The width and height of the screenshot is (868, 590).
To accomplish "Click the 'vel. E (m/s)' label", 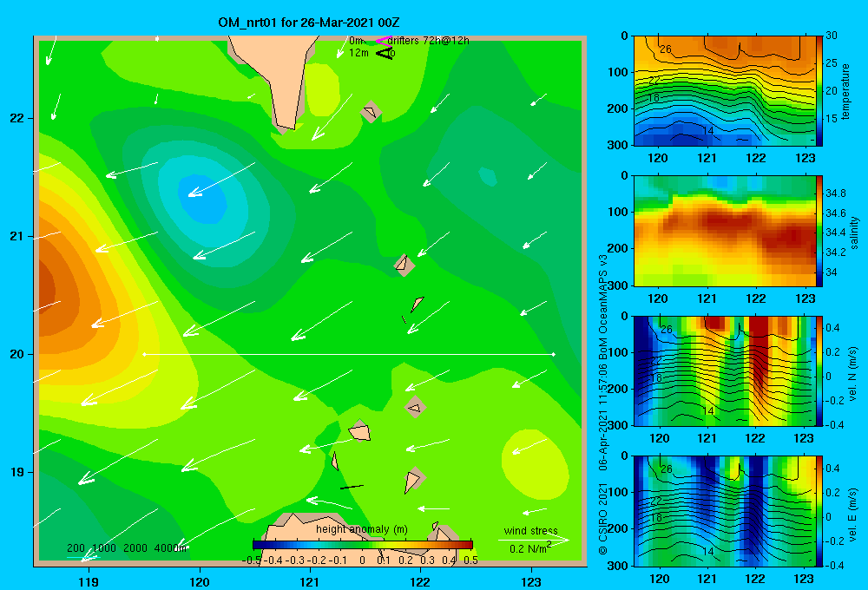I will 853,514.
